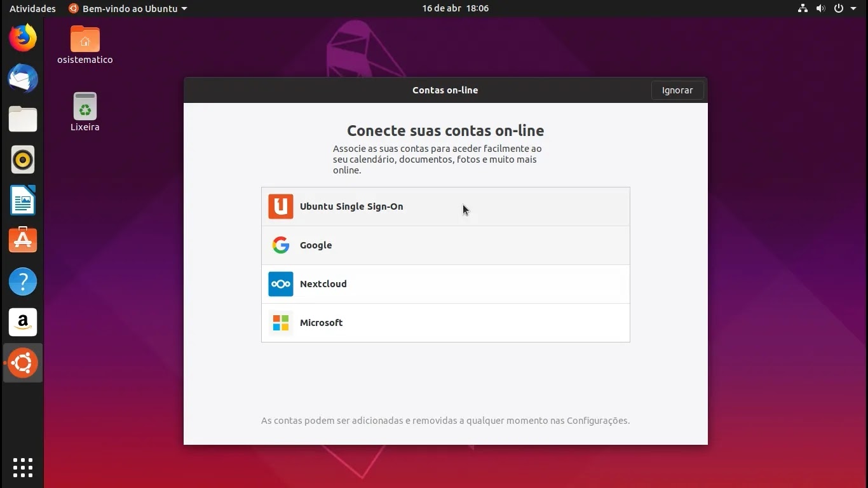Click the osistematico label on desktop

click(x=85, y=60)
